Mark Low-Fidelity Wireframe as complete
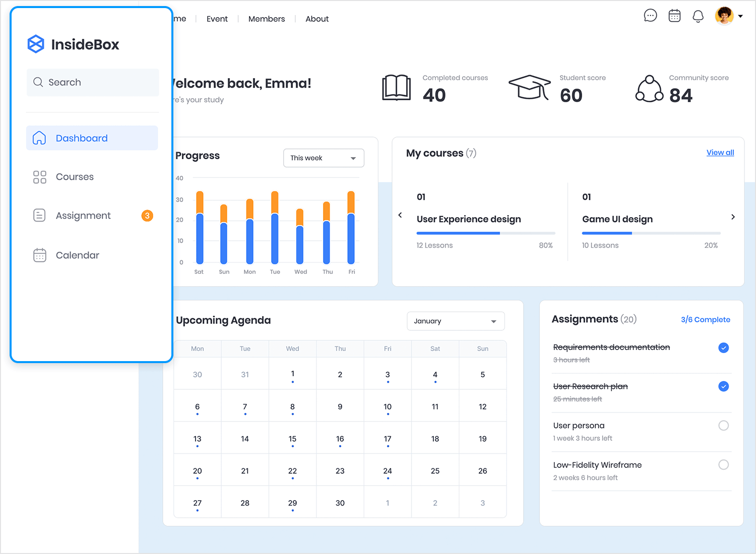The image size is (756, 554). tap(723, 465)
